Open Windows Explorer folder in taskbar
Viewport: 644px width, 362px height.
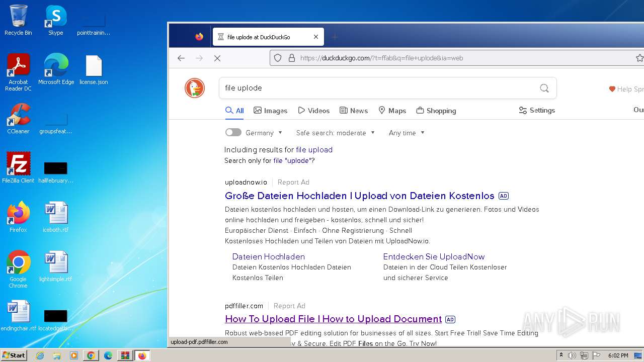[57, 355]
